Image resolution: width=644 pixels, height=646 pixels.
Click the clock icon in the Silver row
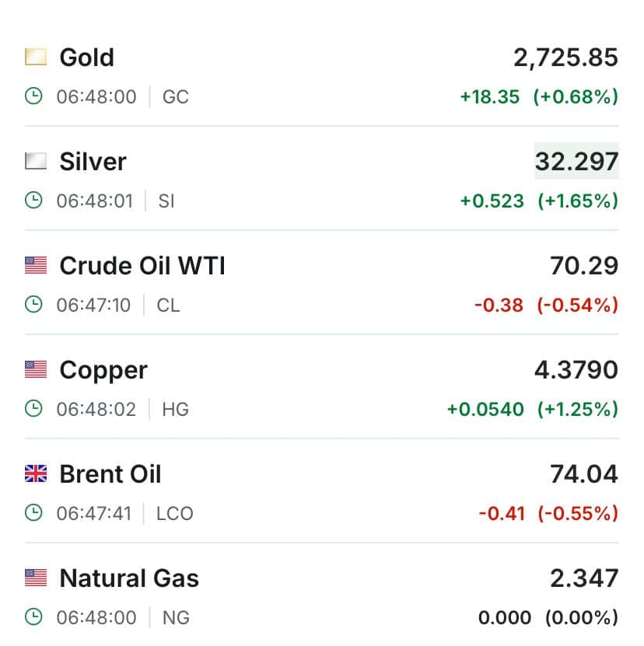33,201
